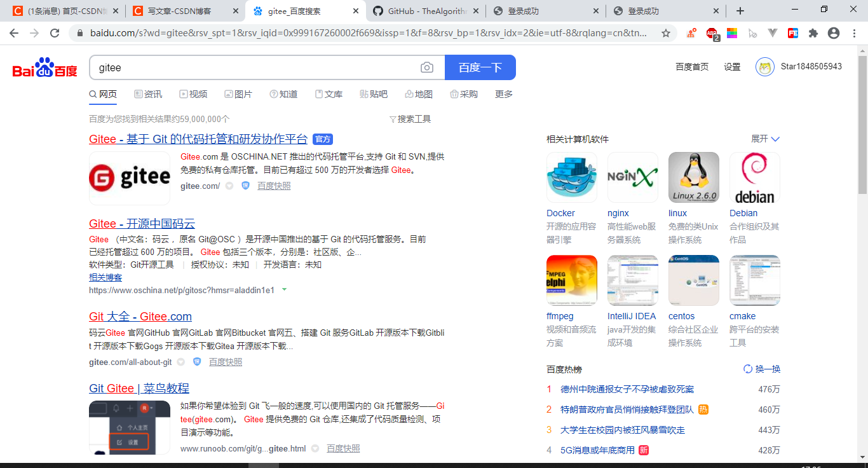Switch to the GitHub TheAlgorithms browser tab
The height and width of the screenshot is (468, 868).
click(x=426, y=10)
